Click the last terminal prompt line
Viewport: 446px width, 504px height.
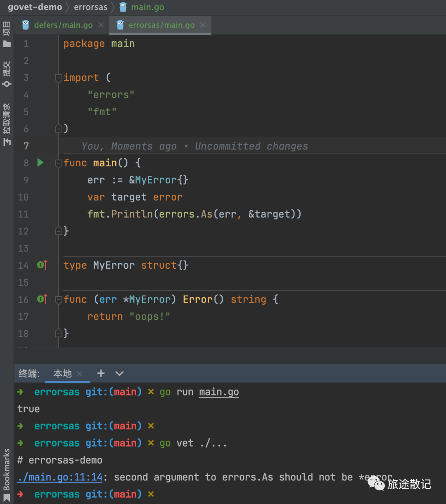click(86, 494)
